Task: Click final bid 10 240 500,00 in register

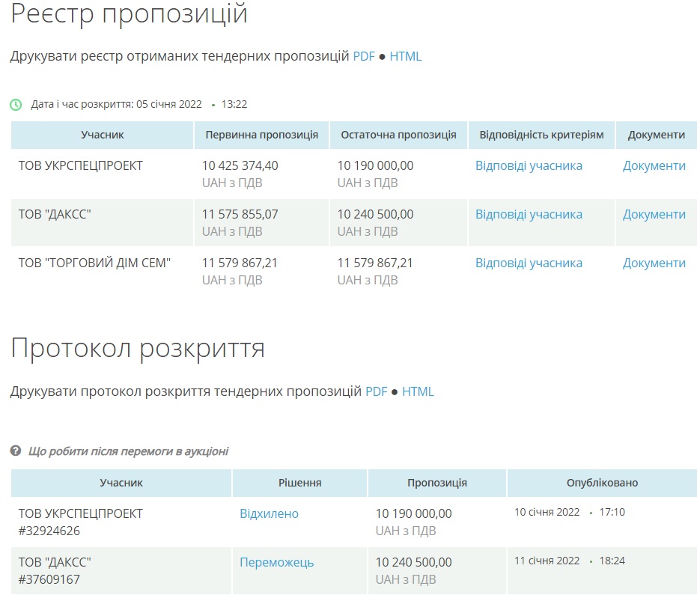Action: click(x=375, y=214)
